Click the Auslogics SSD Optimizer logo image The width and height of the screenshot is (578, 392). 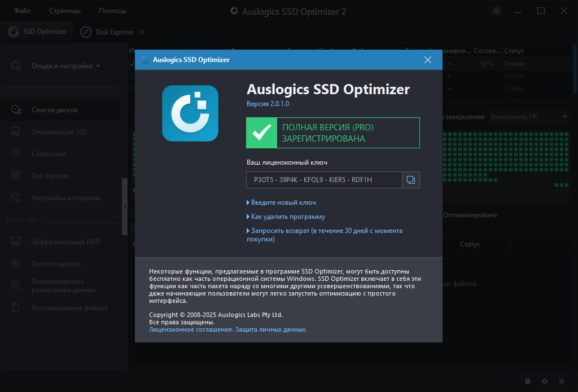click(190, 113)
